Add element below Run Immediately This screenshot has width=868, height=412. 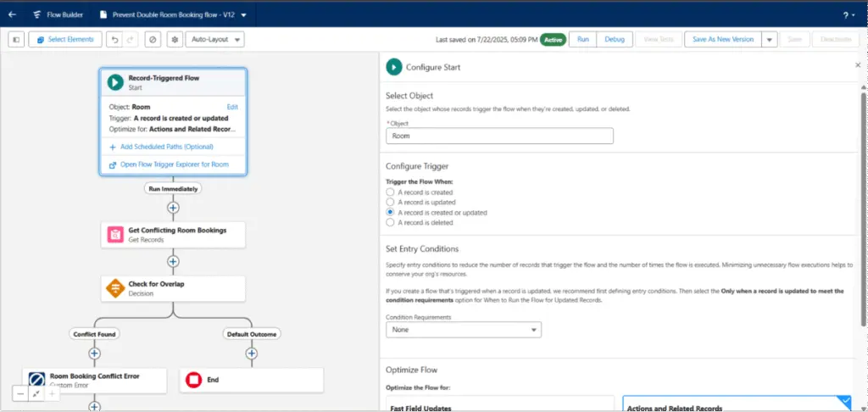(x=173, y=208)
